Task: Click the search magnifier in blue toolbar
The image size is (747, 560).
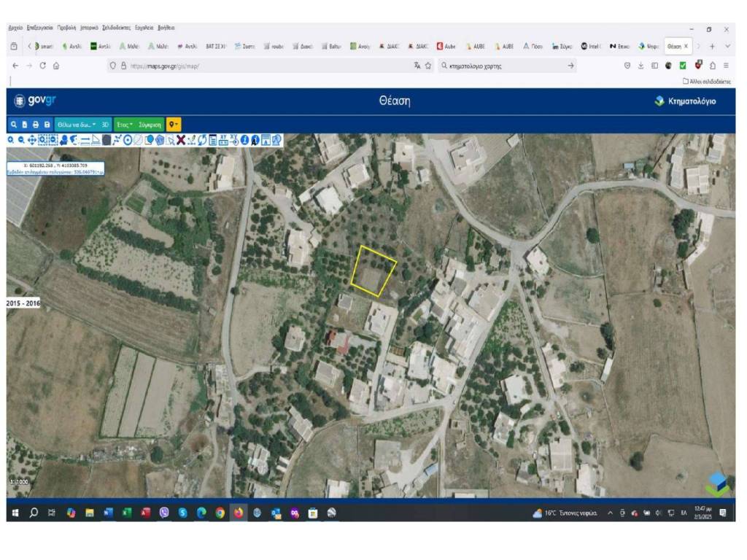Action: [x=14, y=125]
